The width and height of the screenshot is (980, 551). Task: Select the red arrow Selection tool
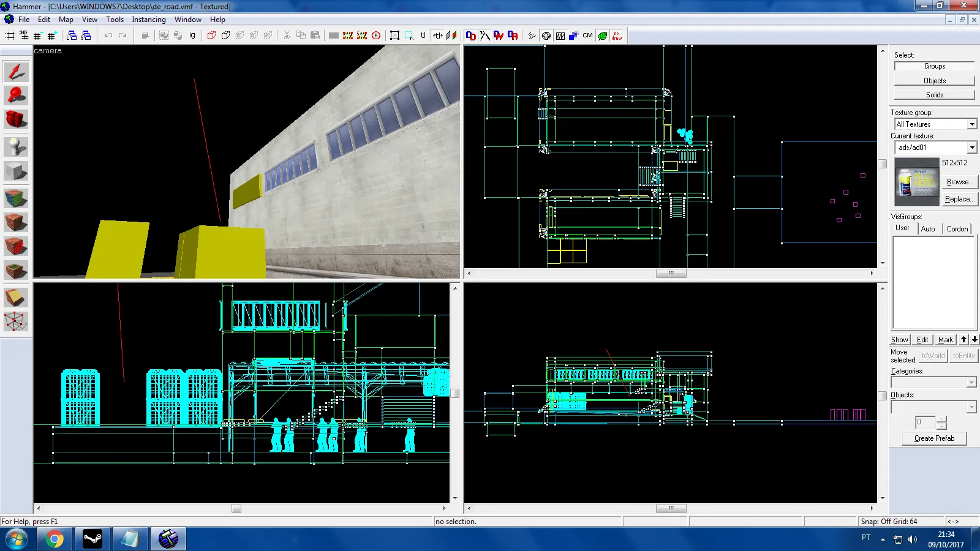pyautogui.click(x=16, y=72)
